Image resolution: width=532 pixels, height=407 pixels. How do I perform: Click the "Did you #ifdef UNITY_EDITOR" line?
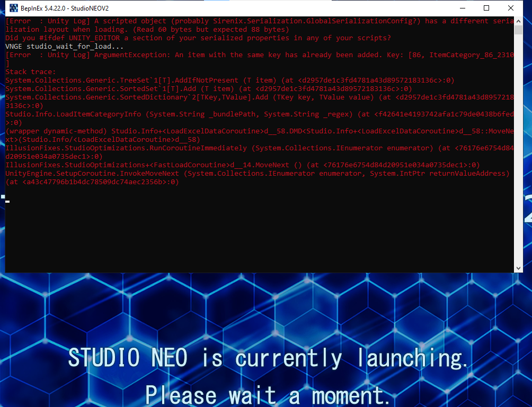(x=198, y=38)
